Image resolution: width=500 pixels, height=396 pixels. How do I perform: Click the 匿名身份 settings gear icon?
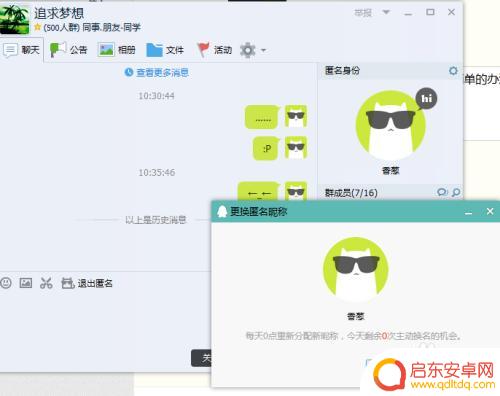coord(453,71)
